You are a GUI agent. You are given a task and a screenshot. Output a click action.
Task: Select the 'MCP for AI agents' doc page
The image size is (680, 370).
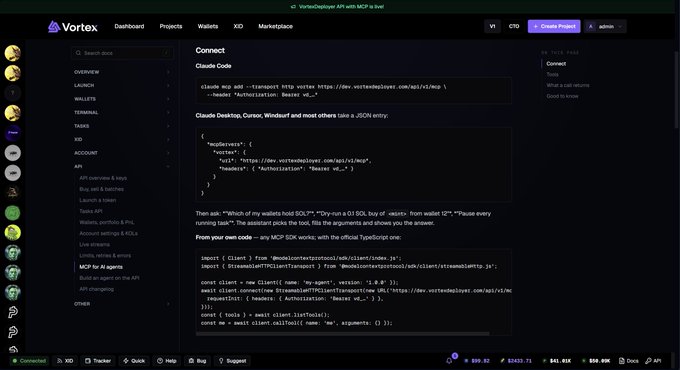click(x=101, y=267)
